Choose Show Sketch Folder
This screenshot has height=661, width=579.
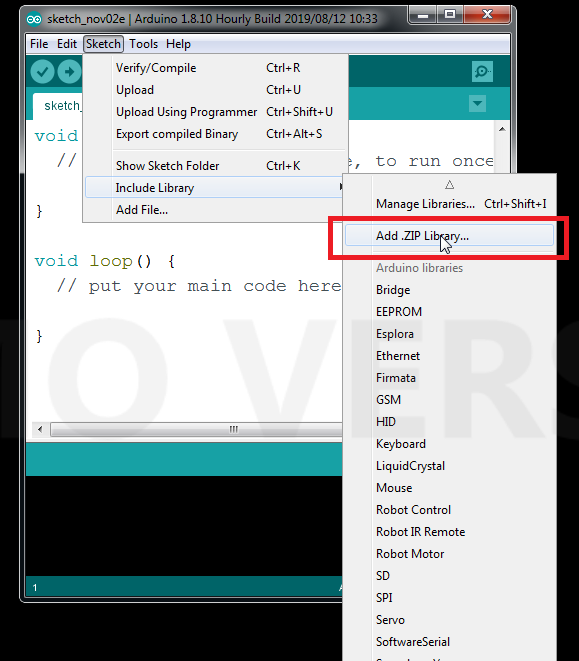point(215,166)
